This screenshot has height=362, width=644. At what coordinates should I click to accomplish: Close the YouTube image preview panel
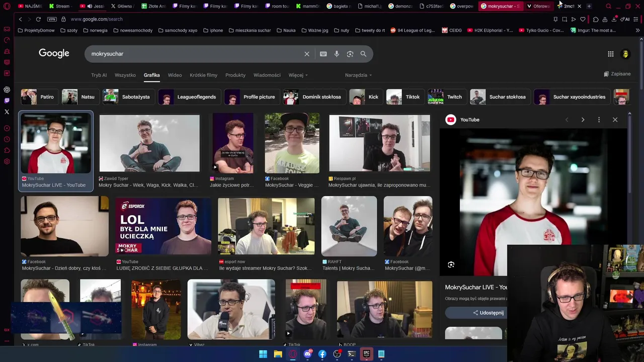pos(615,120)
